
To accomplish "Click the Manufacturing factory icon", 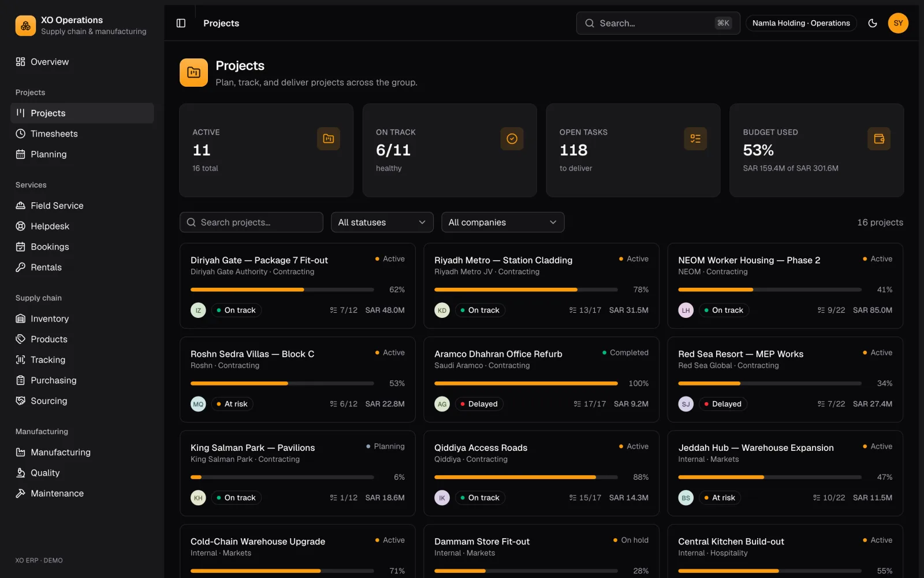I will pyautogui.click(x=21, y=452).
